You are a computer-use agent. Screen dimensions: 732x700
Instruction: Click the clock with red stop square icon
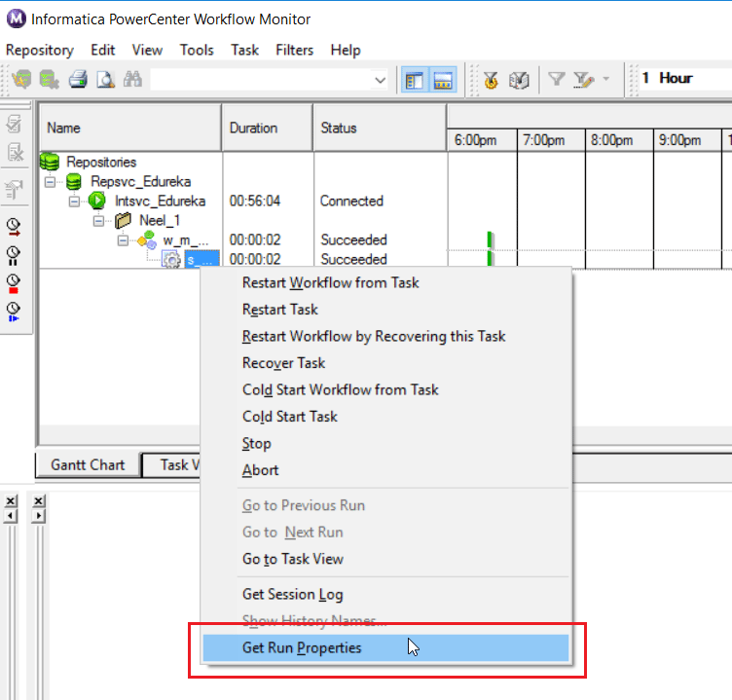pyautogui.click(x=13, y=284)
